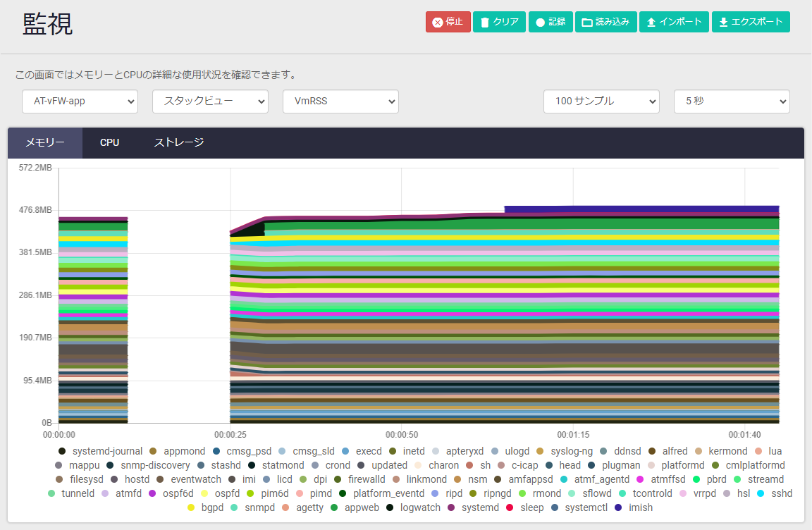Click the ddnsd legend color dot
This screenshot has width=812, height=530.
coord(603,451)
